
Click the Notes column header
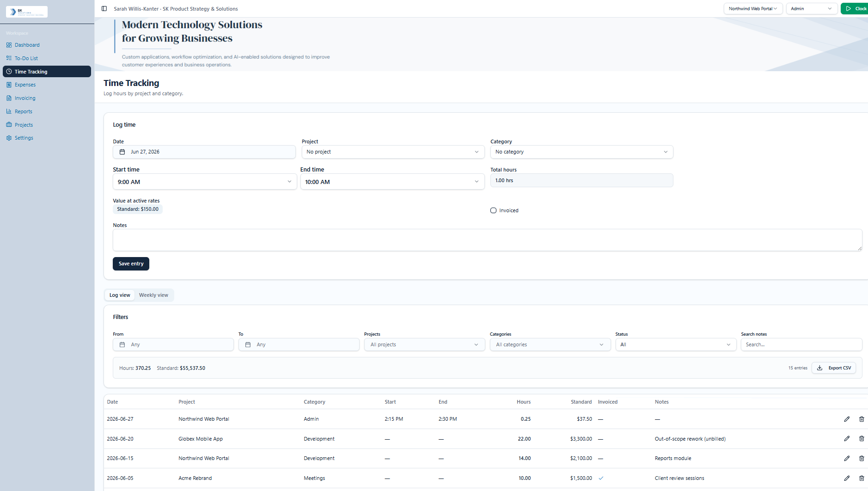(x=661, y=402)
